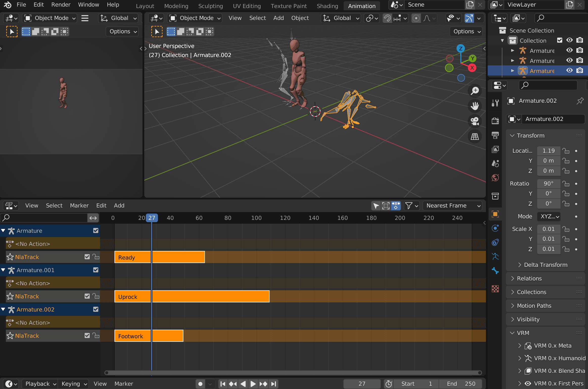588x389 pixels.
Task: Switch to the Shading workspace tab
Action: (x=327, y=6)
